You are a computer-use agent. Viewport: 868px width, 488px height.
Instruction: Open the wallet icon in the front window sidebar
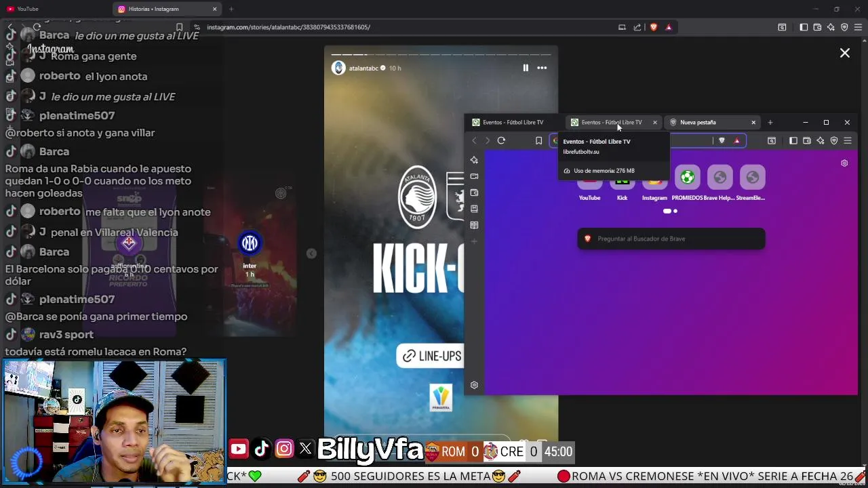pos(474,192)
